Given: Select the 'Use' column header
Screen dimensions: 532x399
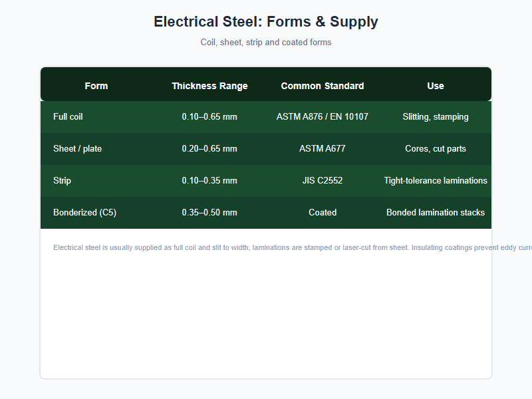Looking at the screenshot, I should point(436,86).
